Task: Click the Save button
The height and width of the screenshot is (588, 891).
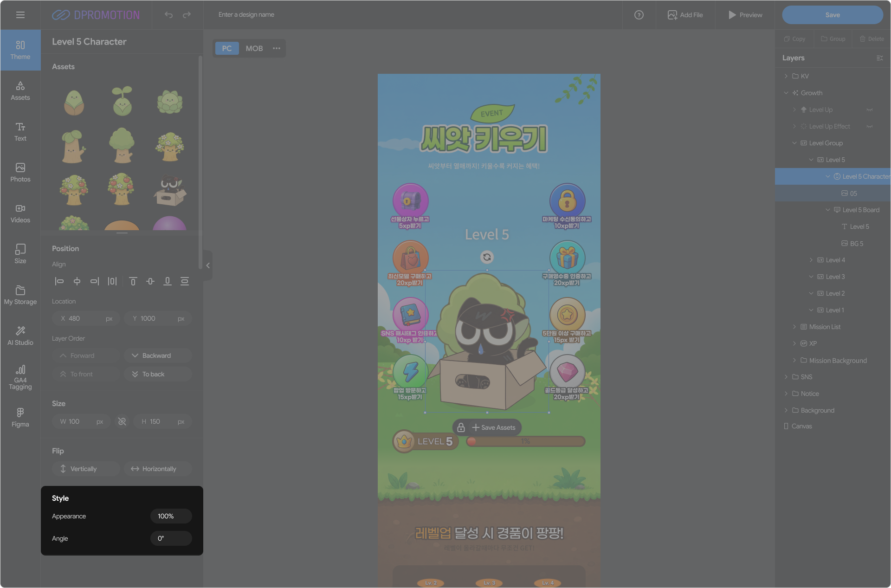Action: point(833,15)
